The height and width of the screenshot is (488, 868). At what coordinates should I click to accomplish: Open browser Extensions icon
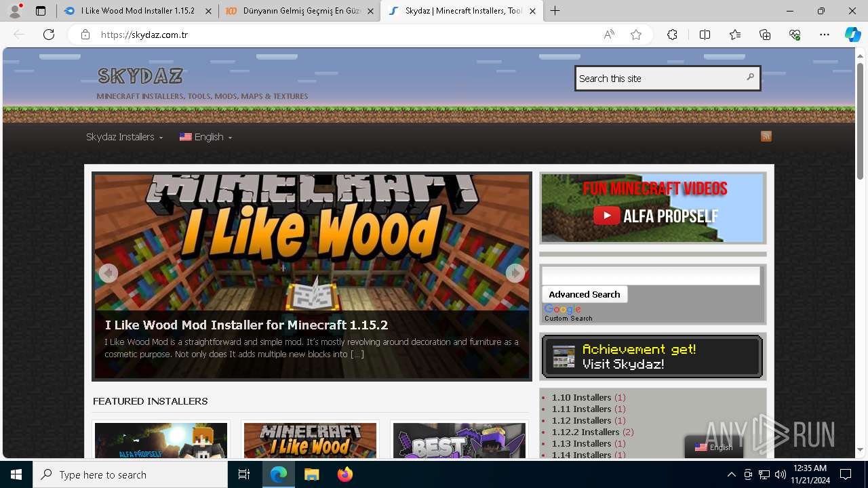pos(672,35)
